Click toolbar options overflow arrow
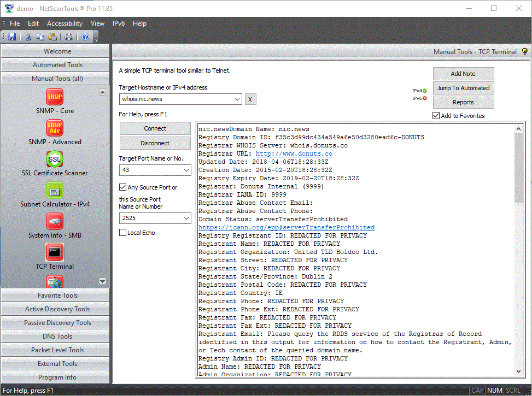 96,40
